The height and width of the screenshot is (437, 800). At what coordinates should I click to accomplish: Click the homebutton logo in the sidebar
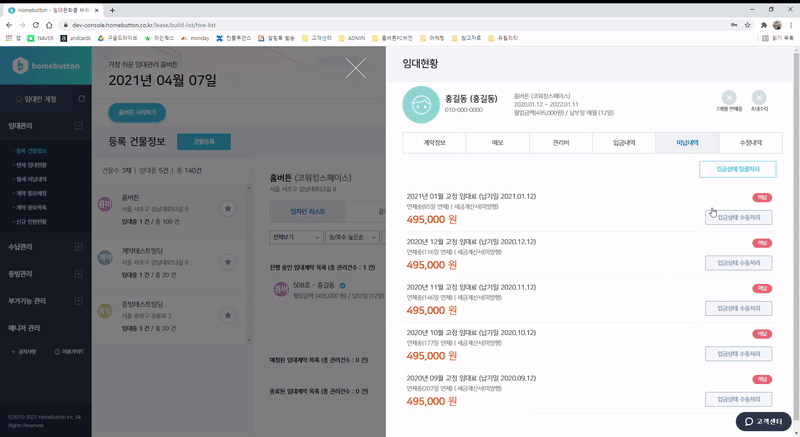[x=46, y=65]
